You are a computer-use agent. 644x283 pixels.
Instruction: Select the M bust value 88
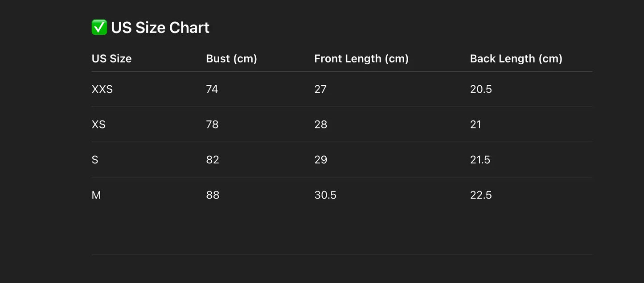(213, 195)
